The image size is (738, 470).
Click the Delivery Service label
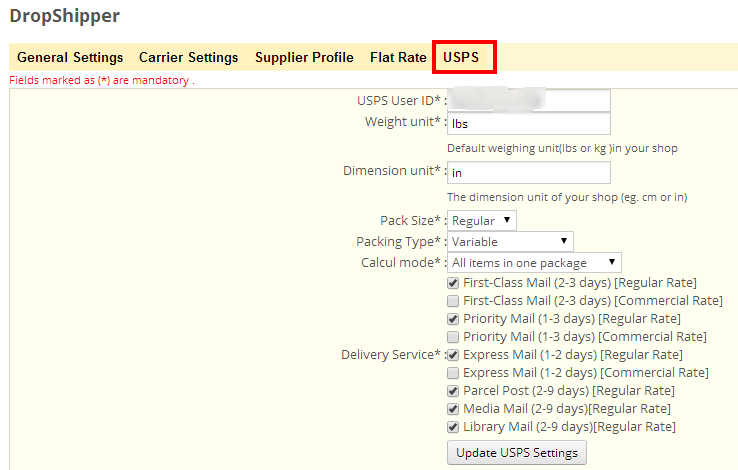tap(393, 355)
